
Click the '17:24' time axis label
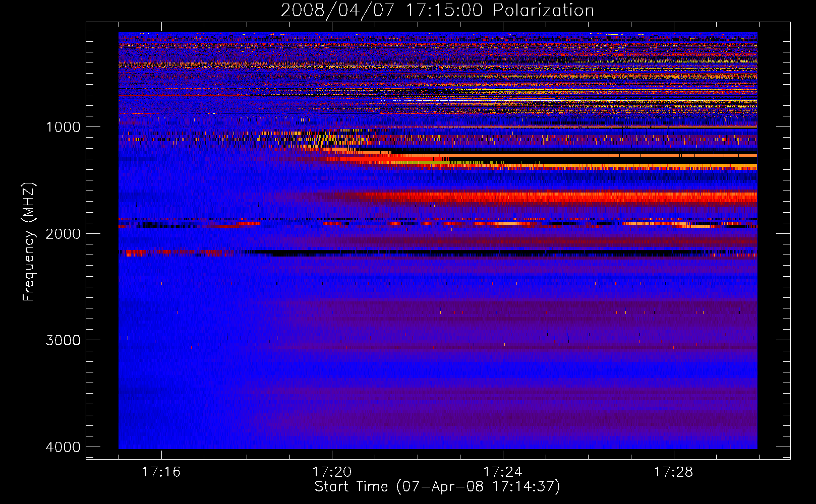click(503, 472)
